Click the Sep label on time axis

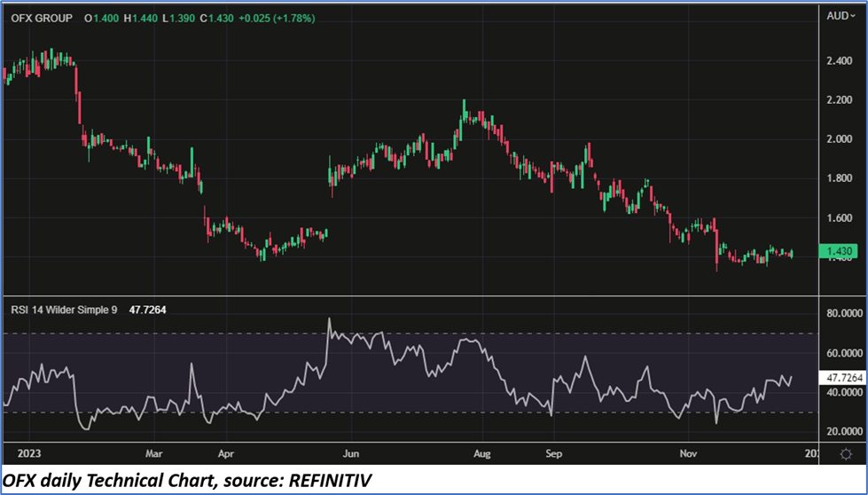pyautogui.click(x=554, y=451)
